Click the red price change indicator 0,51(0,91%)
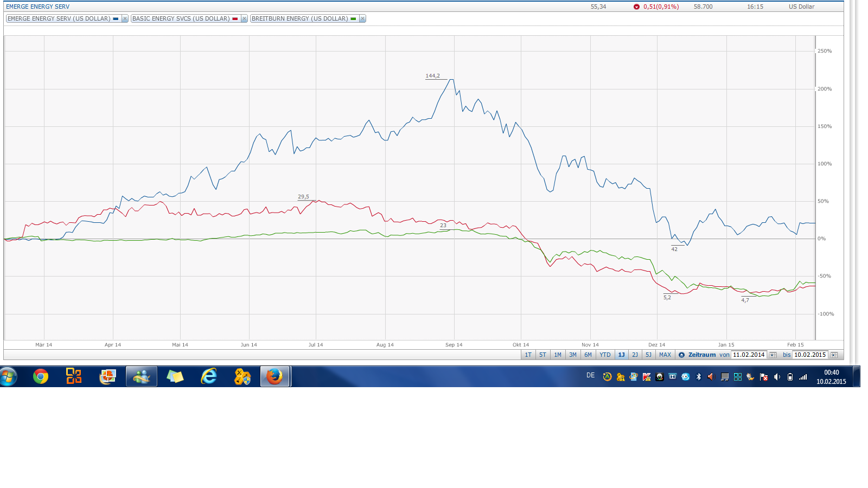This screenshot has width=868, height=488. (655, 7)
